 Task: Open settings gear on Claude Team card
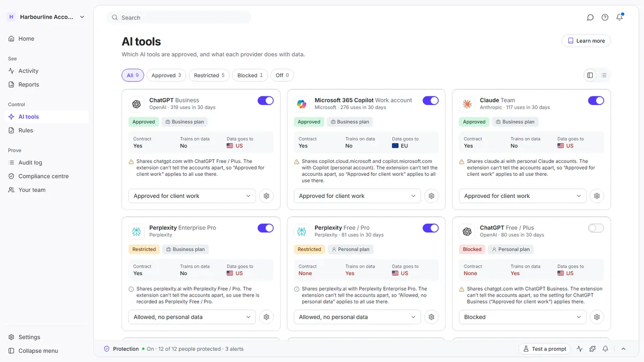click(597, 196)
